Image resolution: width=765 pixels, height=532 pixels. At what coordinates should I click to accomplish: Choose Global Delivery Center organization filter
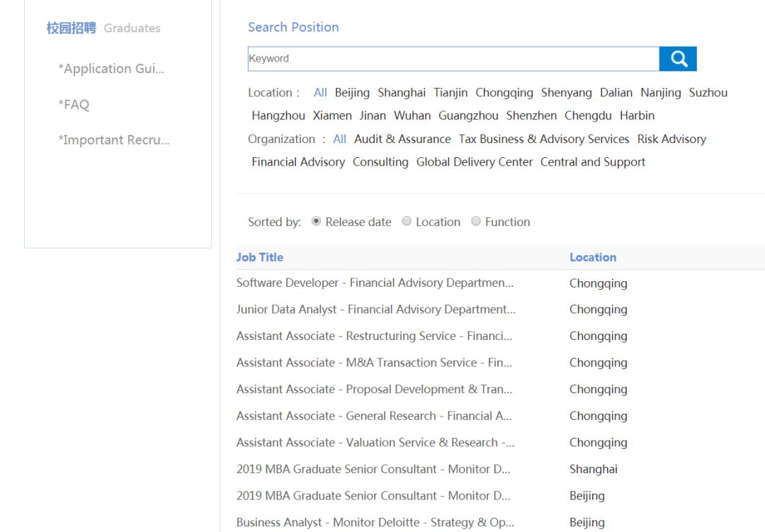[x=474, y=162]
